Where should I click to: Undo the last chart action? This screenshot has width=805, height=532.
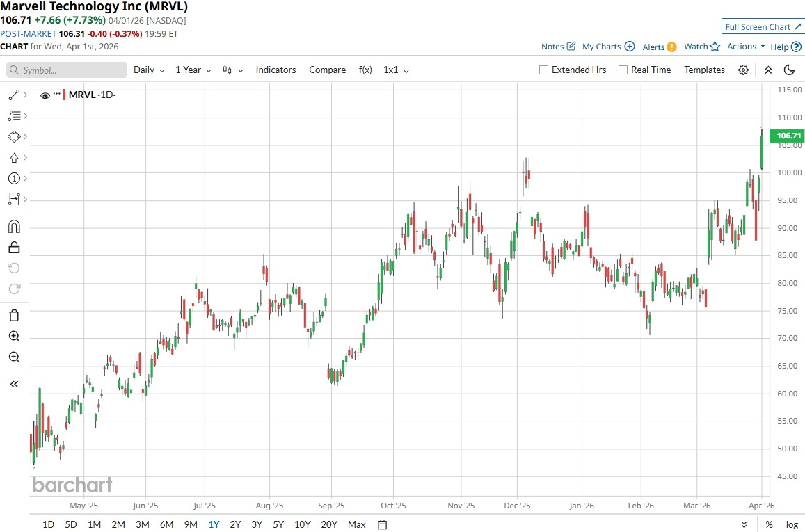click(14, 268)
